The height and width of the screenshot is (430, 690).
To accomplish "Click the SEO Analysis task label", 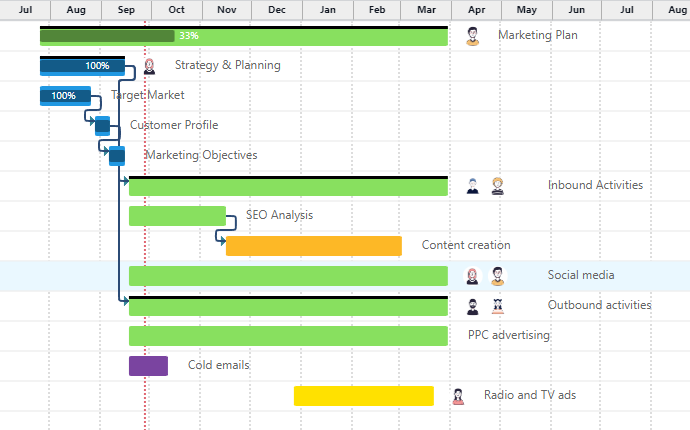I will tap(279, 215).
